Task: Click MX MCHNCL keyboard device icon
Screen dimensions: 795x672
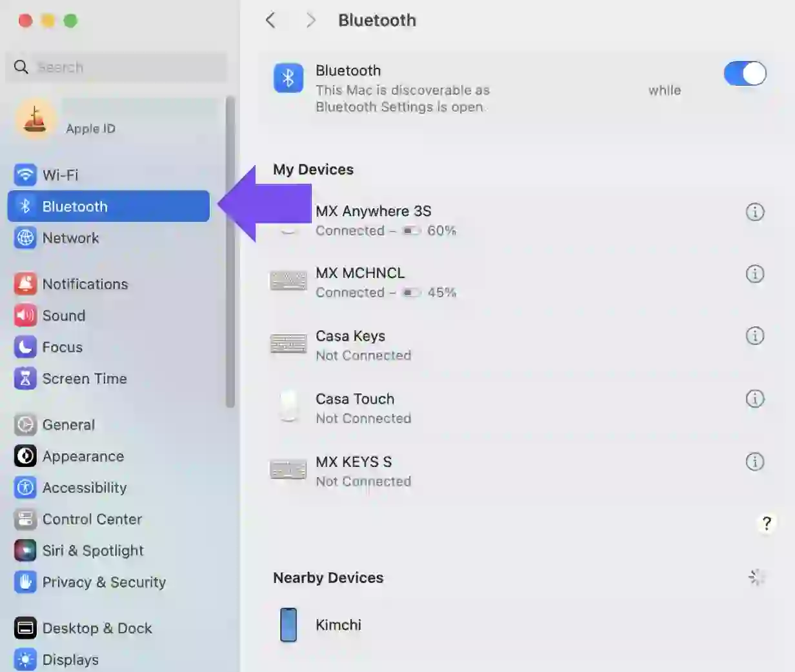Action: click(288, 281)
